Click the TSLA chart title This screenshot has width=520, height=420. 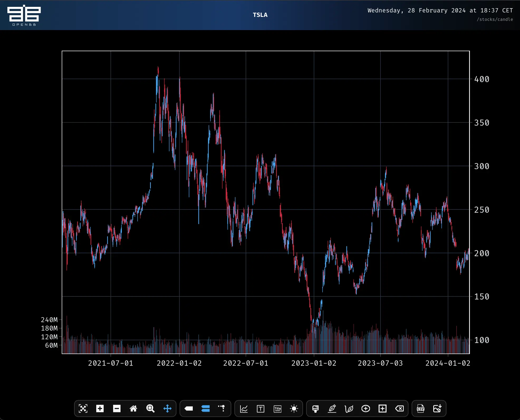(x=260, y=15)
